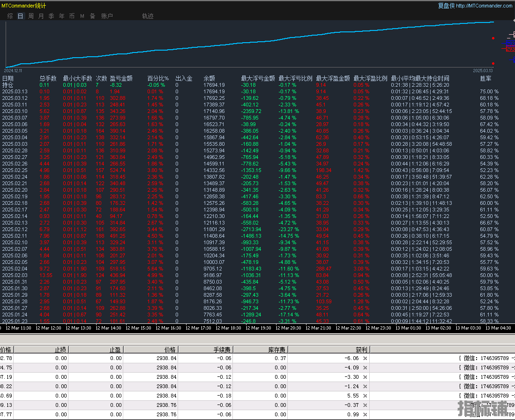Click the swap value 0.37
Image resolution: width=515 pixels, height=420 pixels.
pyautogui.click(x=281, y=358)
